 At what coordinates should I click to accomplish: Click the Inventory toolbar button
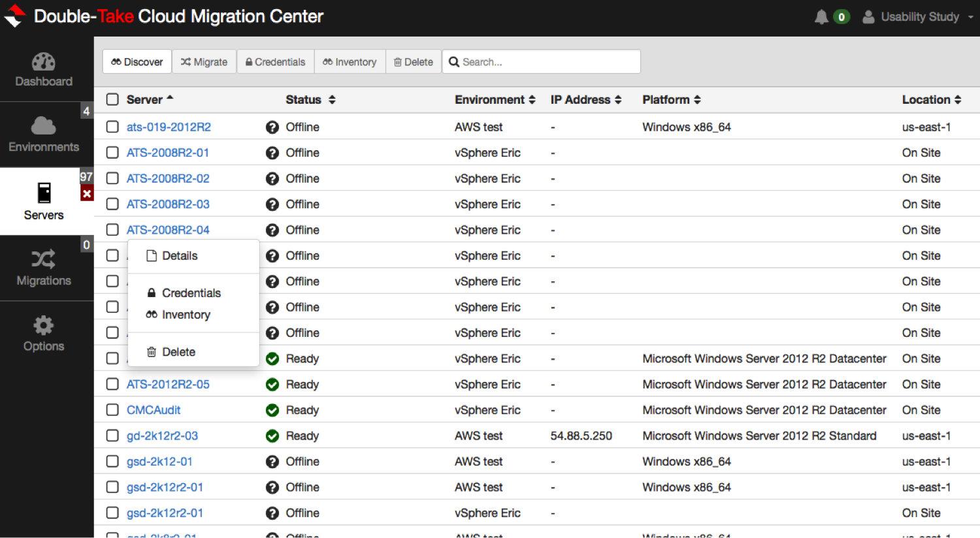350,62
